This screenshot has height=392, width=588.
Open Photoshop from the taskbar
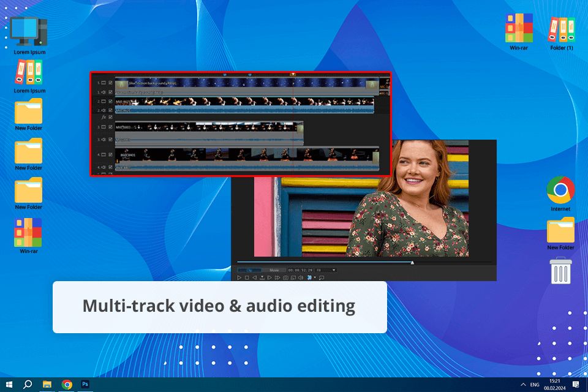pyautogui.click(x=85, y=385)
